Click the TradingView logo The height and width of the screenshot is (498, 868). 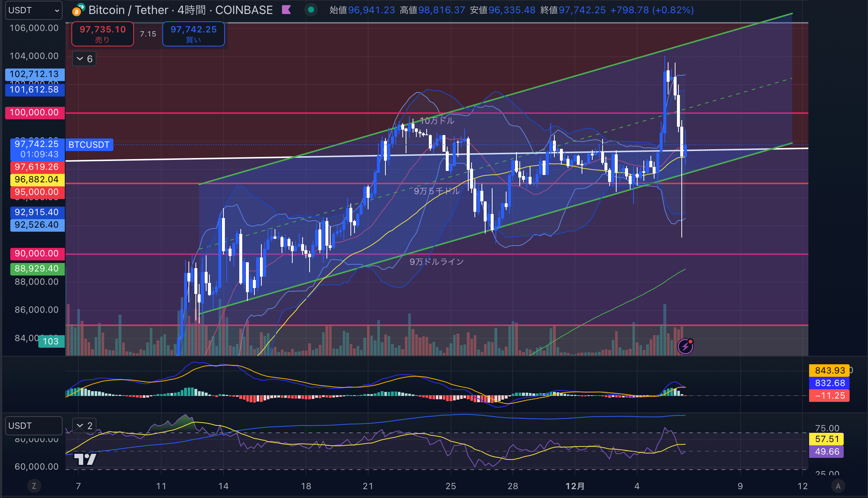point(85,459)
